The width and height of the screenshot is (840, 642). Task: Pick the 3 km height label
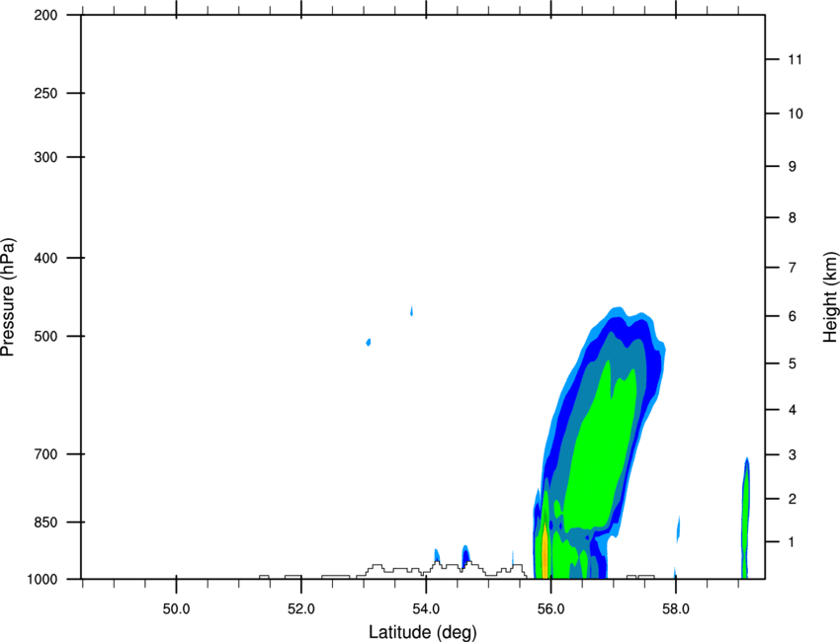coord(793,455)
